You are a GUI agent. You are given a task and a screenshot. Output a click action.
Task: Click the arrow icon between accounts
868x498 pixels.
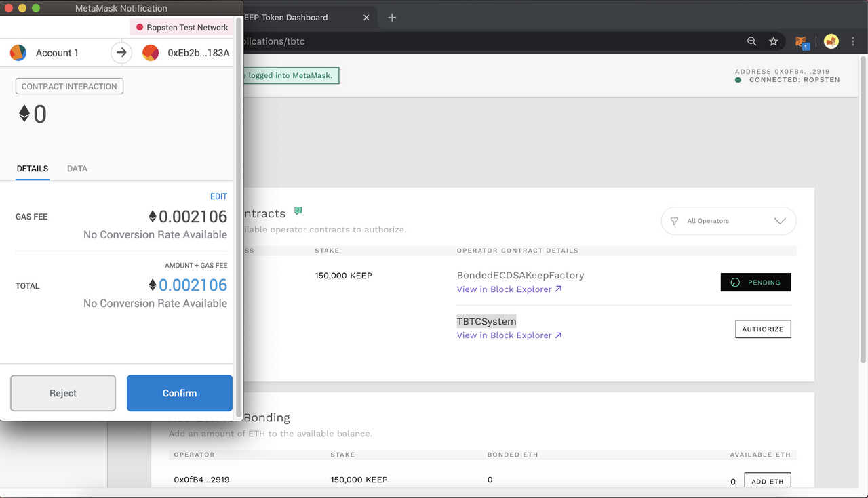(121, 53)
